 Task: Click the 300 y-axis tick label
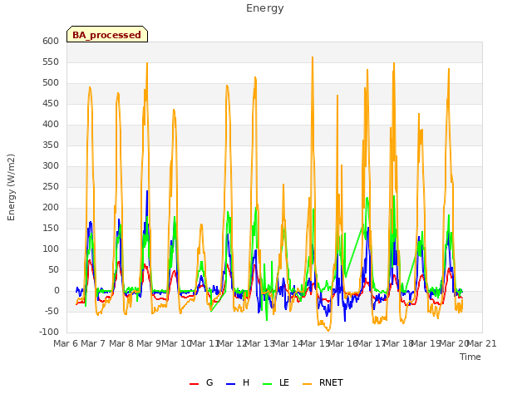(x=51, y=166)
